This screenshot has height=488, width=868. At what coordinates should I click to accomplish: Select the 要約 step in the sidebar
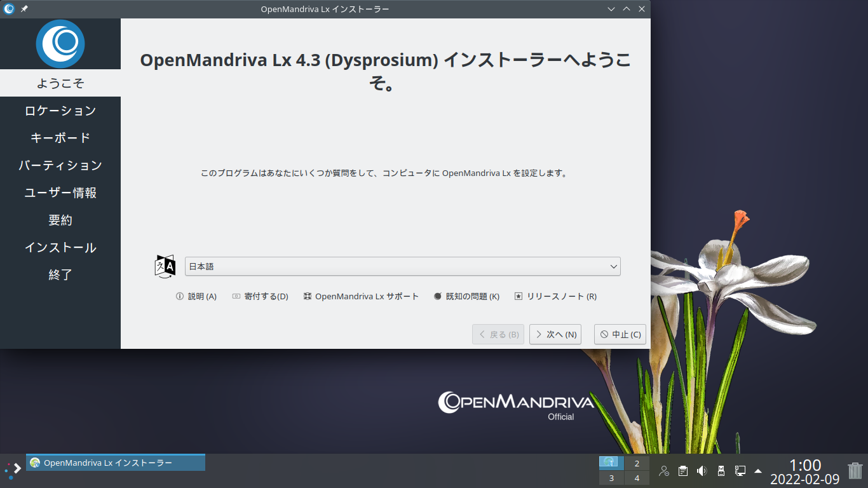[60, 220]
